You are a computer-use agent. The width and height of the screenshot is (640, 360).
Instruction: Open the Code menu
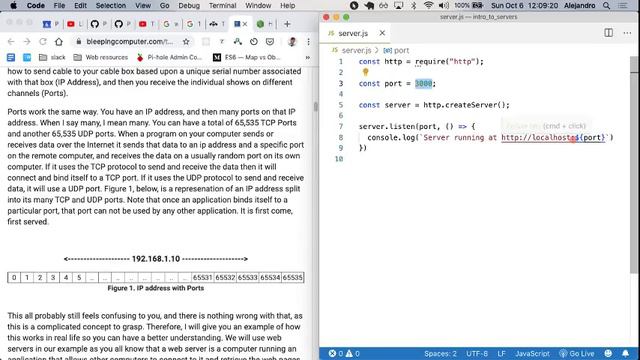click(36, 5)
